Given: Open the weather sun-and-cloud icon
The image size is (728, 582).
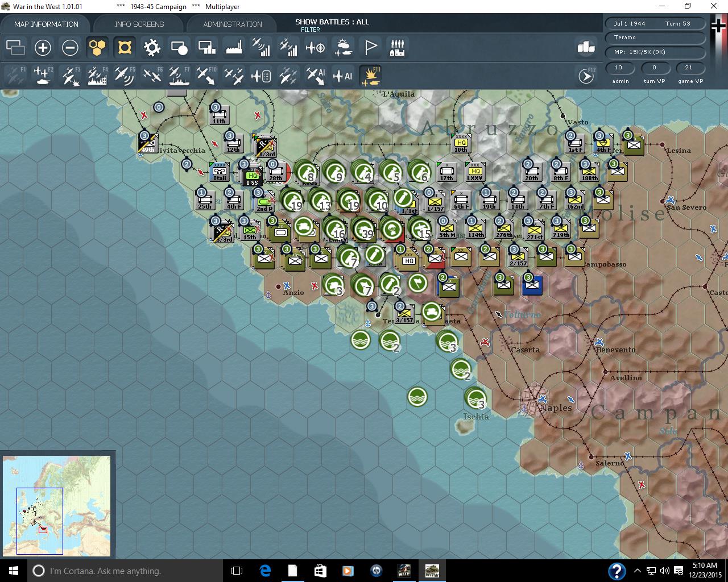Looking at the screenshot, I should click(343, 48).
